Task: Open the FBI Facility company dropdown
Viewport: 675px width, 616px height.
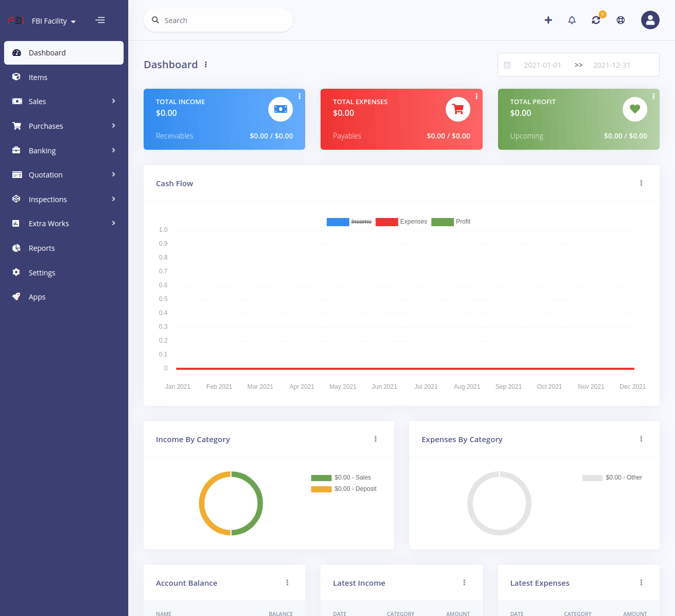Action: pyautogui.click(x=53, y=21)
